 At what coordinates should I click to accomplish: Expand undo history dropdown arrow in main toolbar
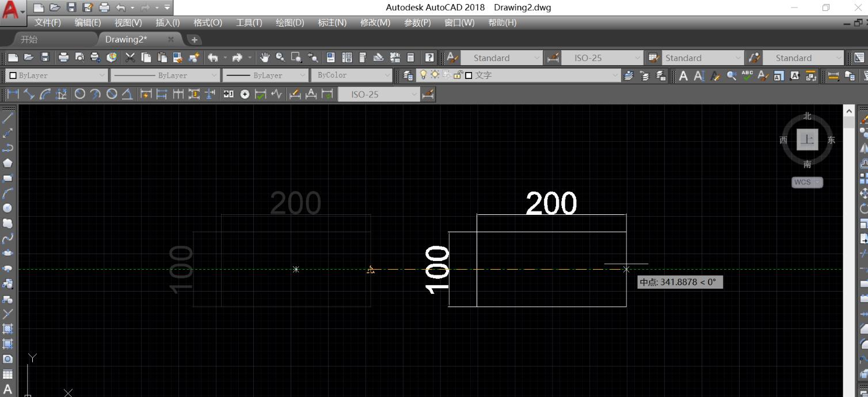point(224,57)
